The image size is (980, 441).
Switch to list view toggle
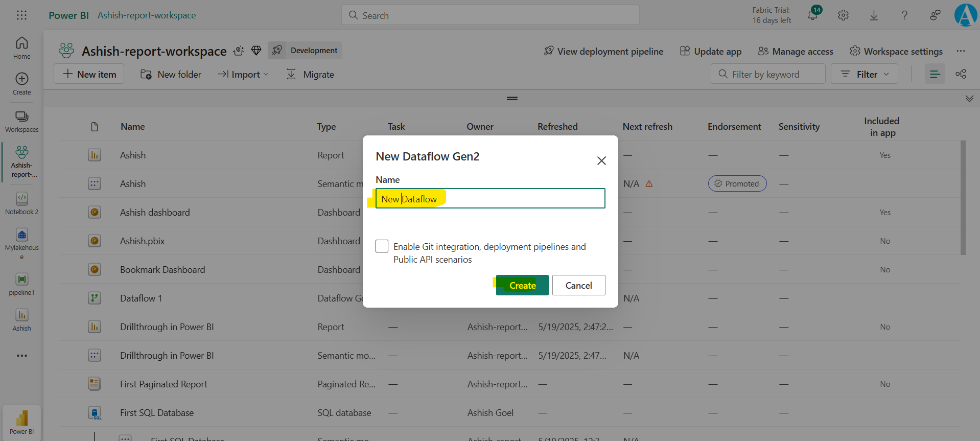(935, 74)
